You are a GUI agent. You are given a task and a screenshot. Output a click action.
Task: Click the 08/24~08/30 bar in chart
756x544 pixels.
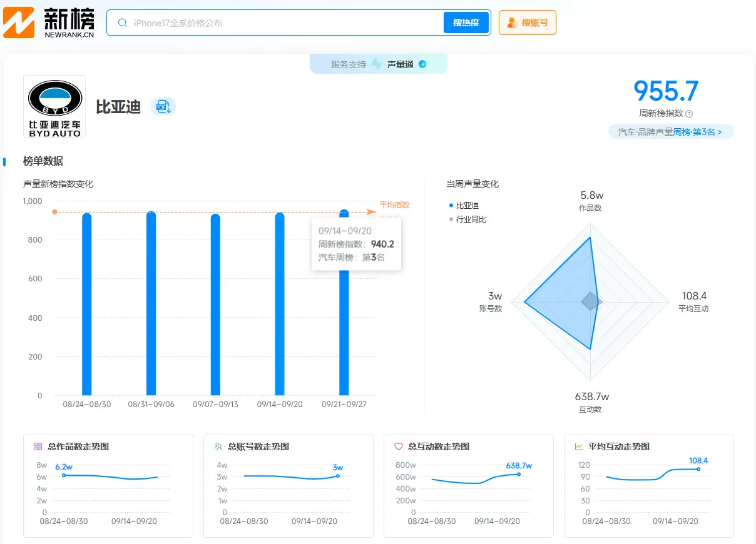(87, 304)
